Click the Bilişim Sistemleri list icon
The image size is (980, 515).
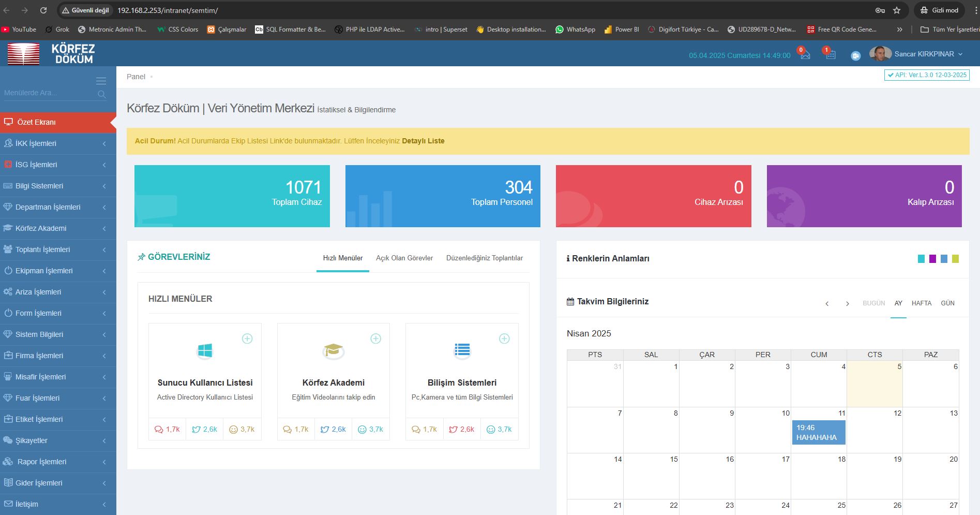(462, 350)
